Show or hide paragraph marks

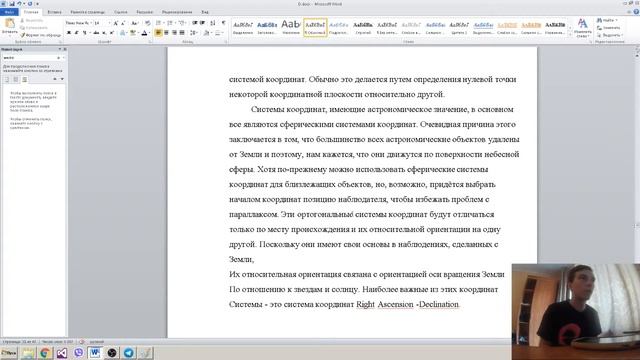(x=223, y=23)
